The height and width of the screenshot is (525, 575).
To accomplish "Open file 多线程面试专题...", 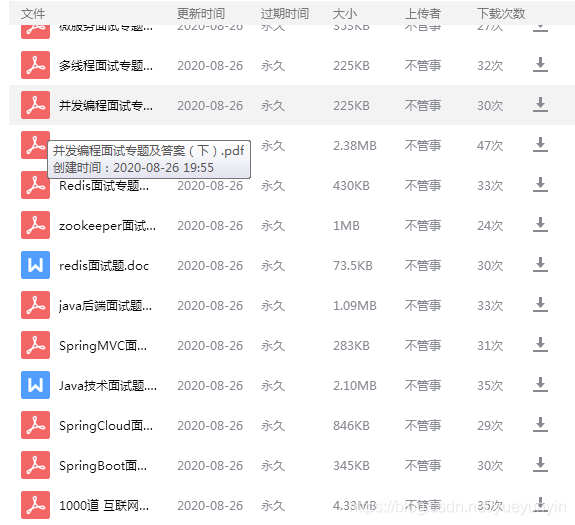I will point(106,66).
